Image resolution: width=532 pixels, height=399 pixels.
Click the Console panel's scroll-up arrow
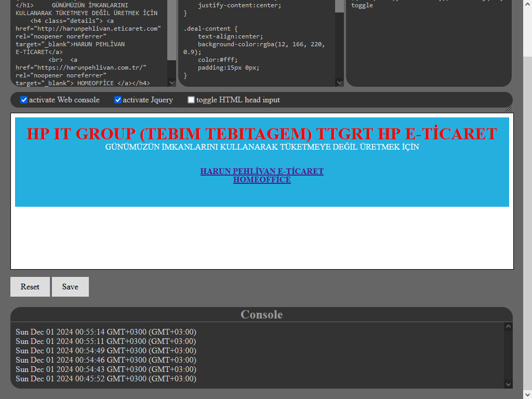pos(508,327)
